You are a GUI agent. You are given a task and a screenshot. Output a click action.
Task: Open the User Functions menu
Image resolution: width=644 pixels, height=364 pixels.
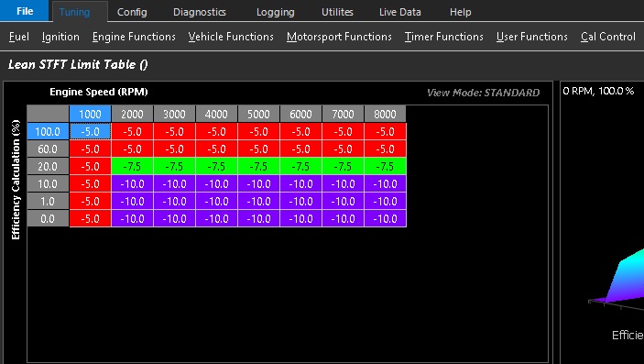[532, 37]
